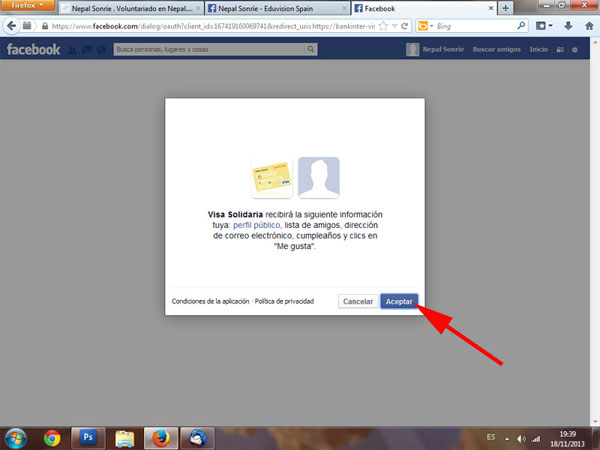Launch Google Chrome from the taskbar
This screenshot has height=450, width=600.
[52, 439]
